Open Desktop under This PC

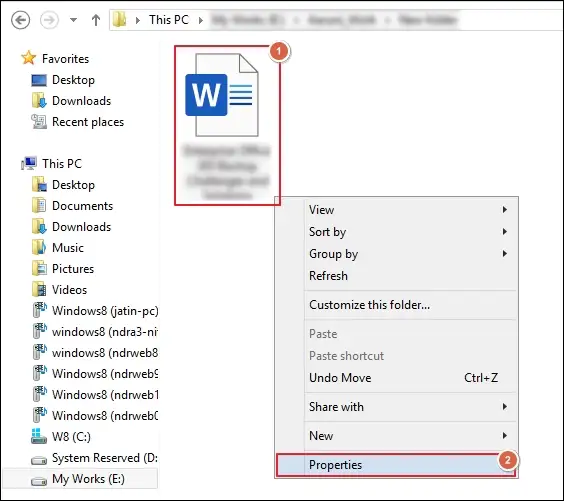tap(73, 185)
